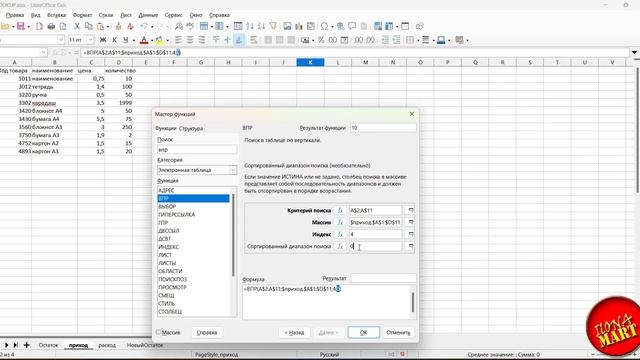Click the yellow highlighting color swatch

tap(160, 40)
